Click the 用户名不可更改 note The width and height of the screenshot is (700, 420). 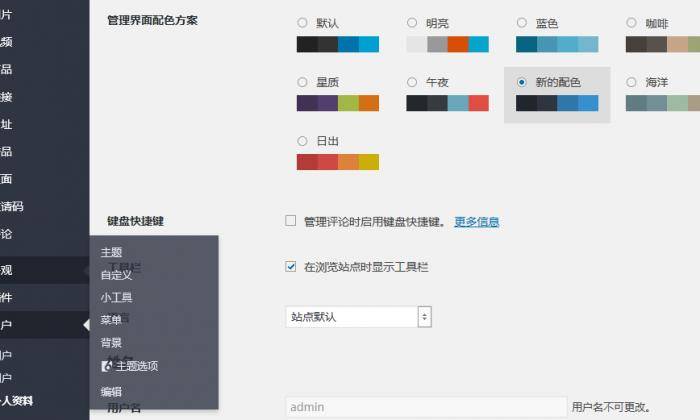[611, 407]
